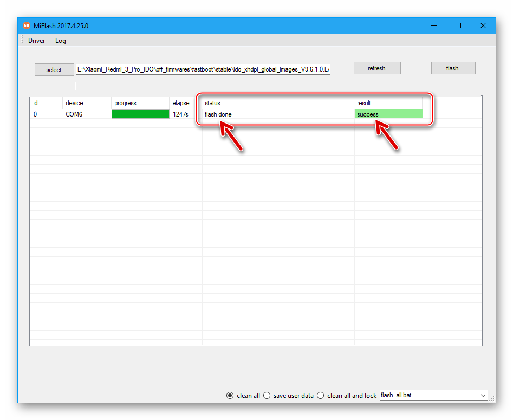
Task: Focus the firmware path input field
Action: tap(203, 69)
